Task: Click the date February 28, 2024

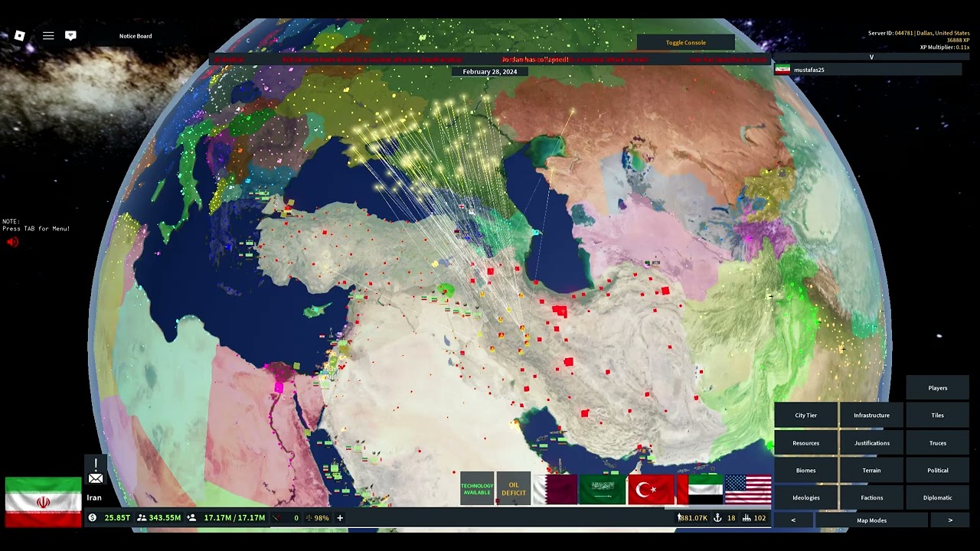Action: click(x=490, y=72)
